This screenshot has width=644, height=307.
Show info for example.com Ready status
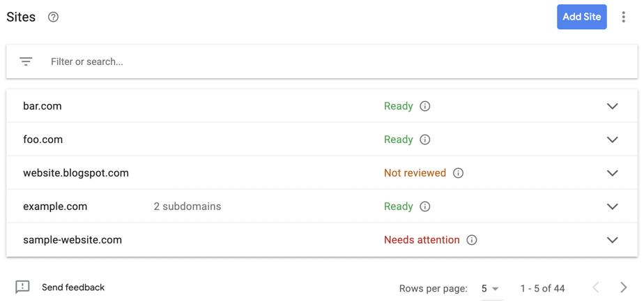tap(425, 207)
